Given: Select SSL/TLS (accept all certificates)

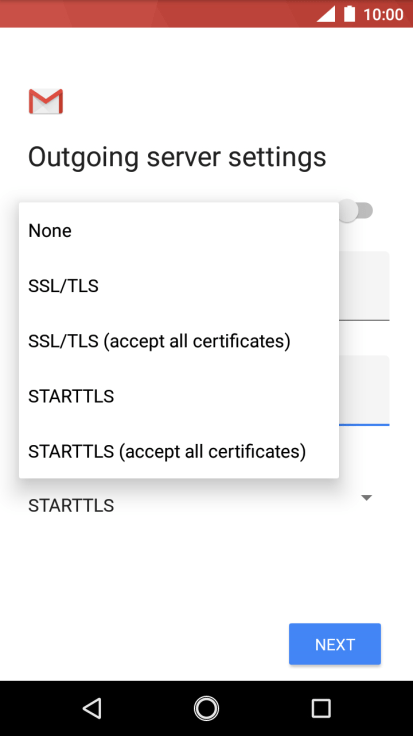Looking at the screenshot, I should [179, 341].
